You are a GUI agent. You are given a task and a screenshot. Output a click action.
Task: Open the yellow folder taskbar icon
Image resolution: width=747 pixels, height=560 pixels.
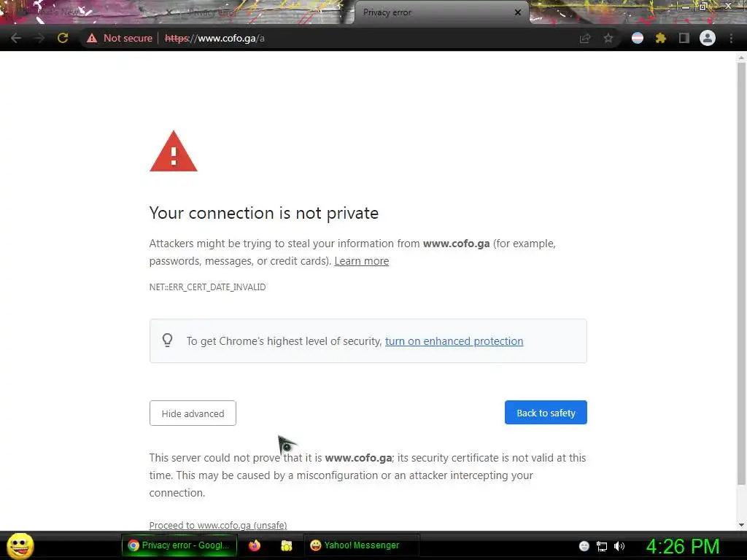coord(286,545)
